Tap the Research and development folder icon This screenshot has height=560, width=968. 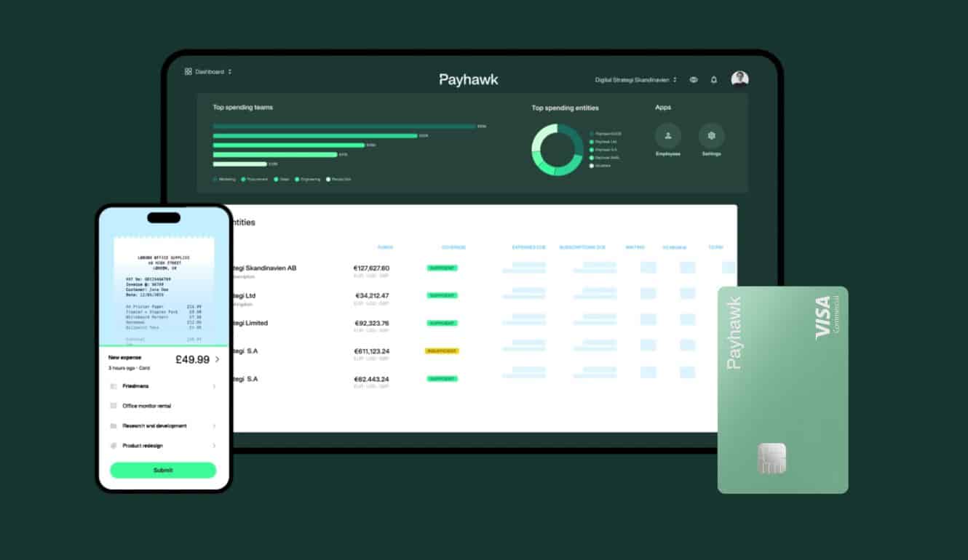[x=113, y=426]
